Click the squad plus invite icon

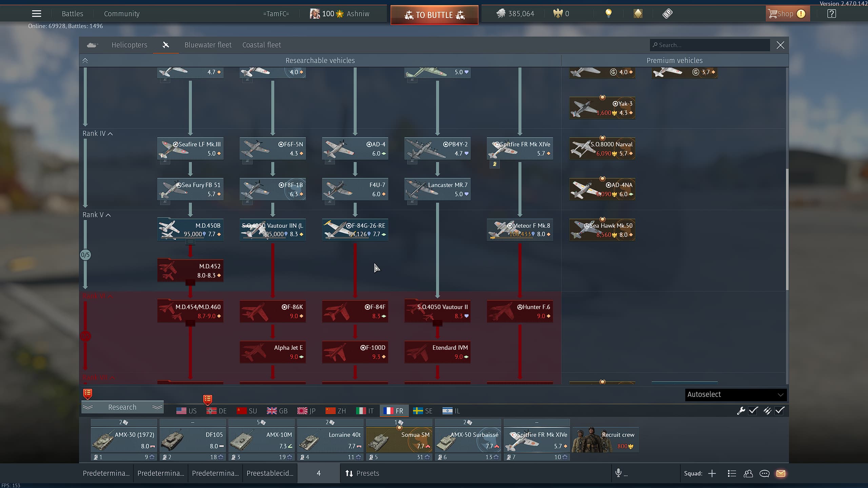click(712, 473)
